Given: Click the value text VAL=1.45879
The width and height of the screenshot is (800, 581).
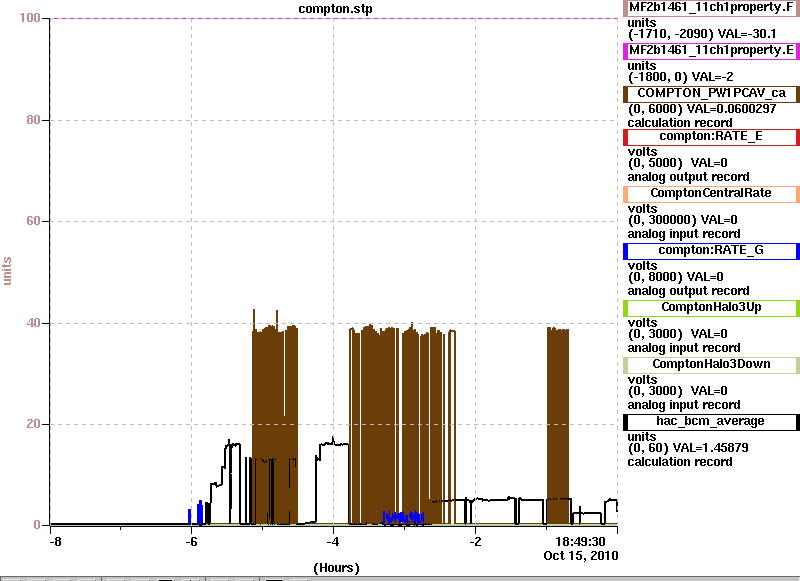Looking at the screenshot, I should point(710,448).
